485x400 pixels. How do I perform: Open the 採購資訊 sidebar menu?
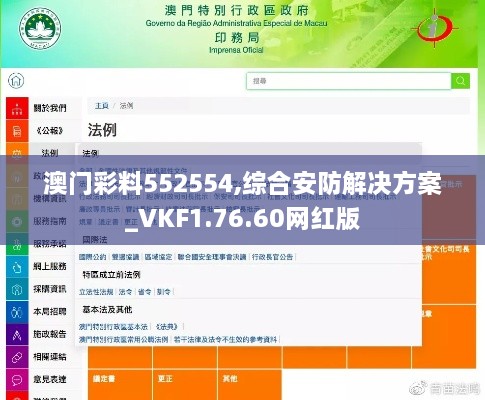tap(50, 289)
